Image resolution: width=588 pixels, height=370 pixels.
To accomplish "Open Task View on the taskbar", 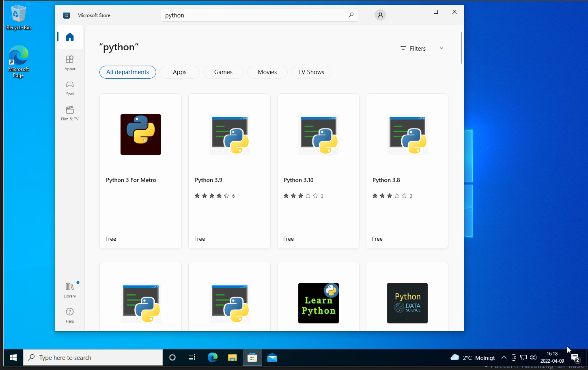I will 192,357.
